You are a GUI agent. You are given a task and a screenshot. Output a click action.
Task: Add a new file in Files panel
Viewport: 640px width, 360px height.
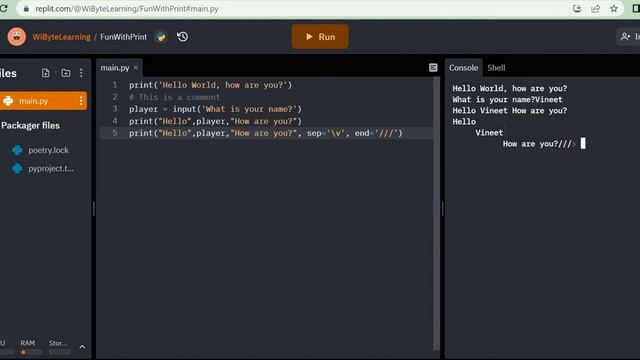click(x=46, y=73)
